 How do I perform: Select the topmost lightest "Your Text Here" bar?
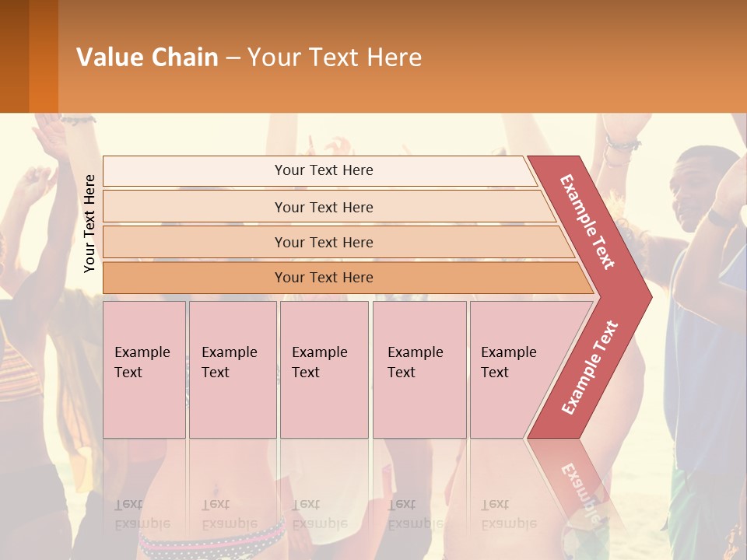coord(323,170)
